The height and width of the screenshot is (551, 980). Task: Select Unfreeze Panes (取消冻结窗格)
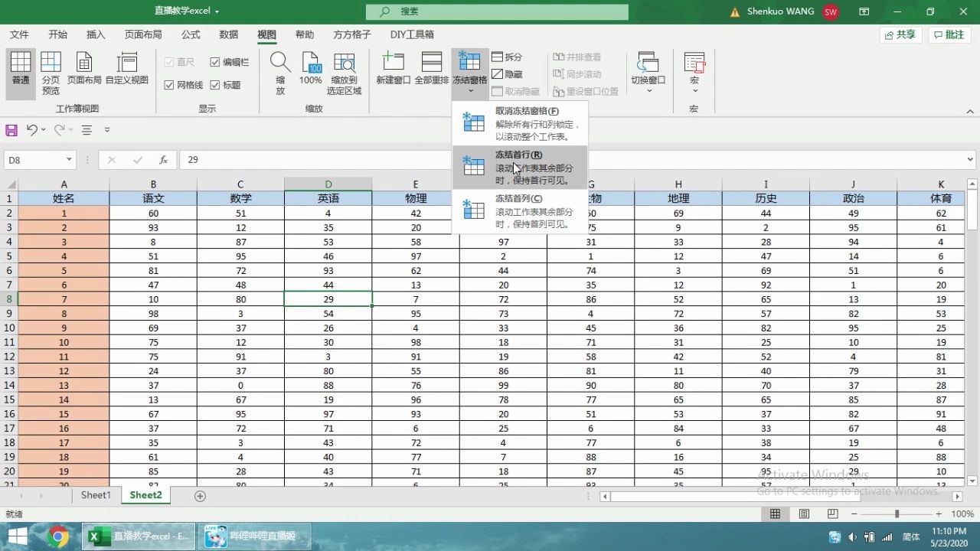pyautogui.click(x=520, y=123)
